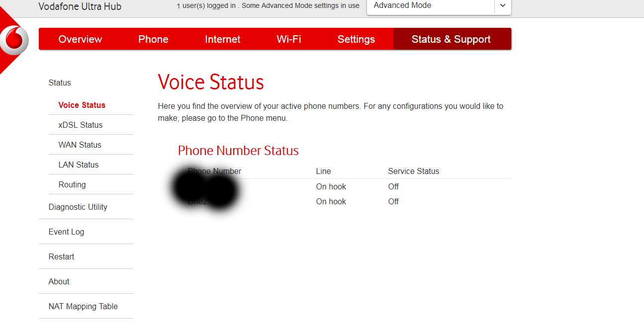Open NAT Mapping Table
644x336 pixels.
(83, 306)
